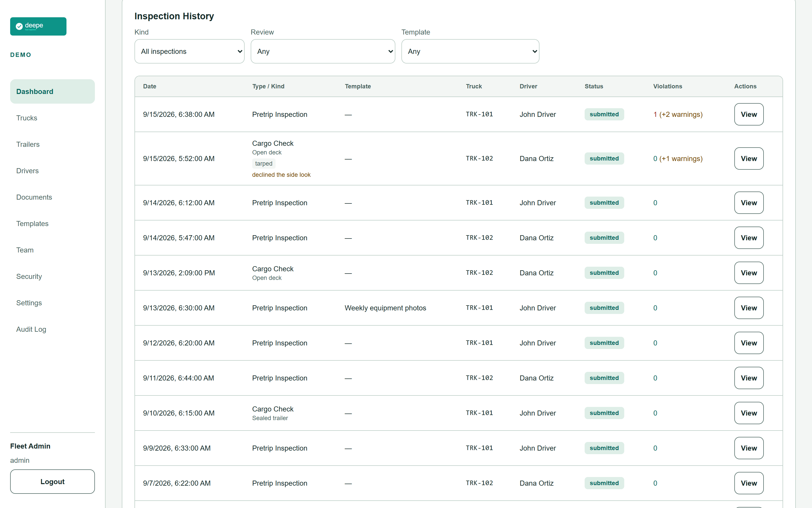812x508 pixels.
Task: Click the Violations column header
Action: (x=668, y=86)
